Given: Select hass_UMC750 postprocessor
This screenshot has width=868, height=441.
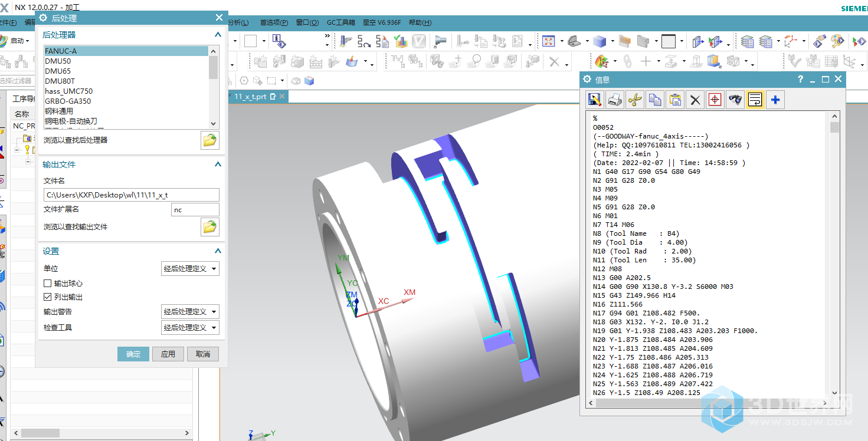Looking at the screenshot, I should (126, 91).
